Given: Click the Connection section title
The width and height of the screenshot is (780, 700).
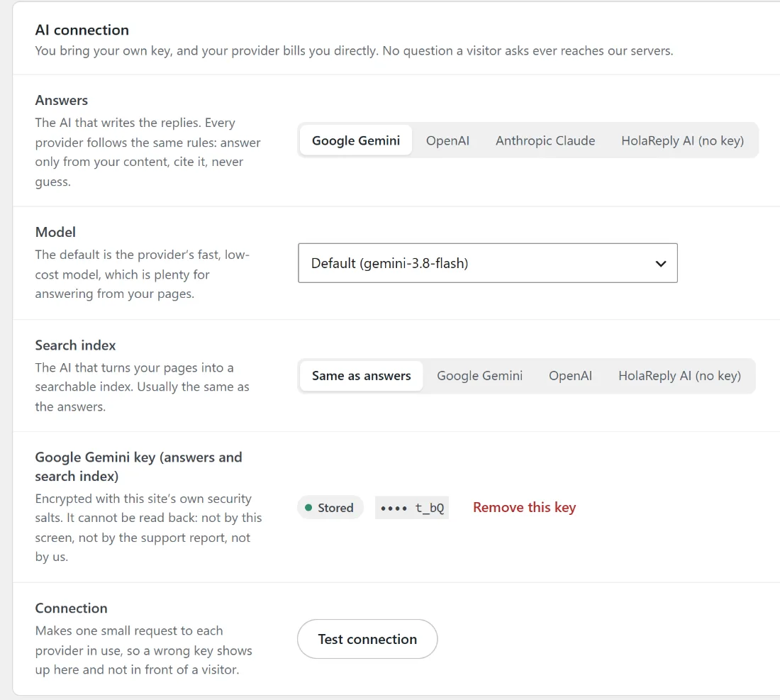Looking at the screenshot, I should pos(71,608).
